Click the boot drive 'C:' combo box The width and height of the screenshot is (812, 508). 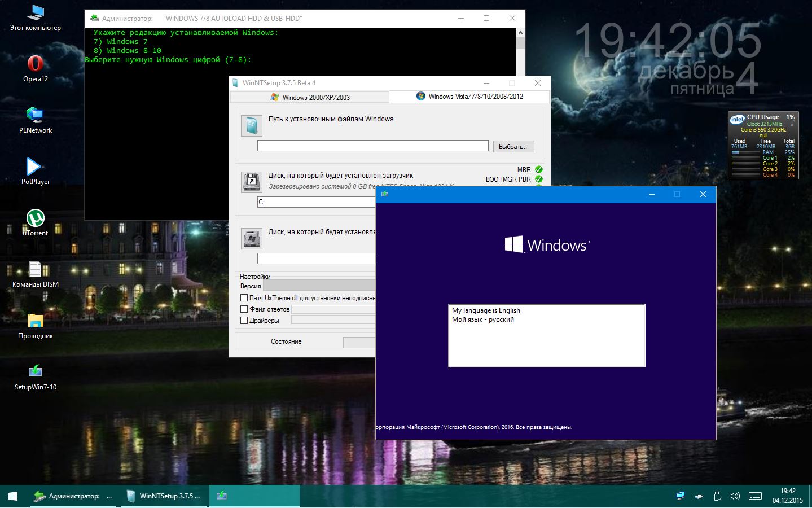[x=317, y=202]
